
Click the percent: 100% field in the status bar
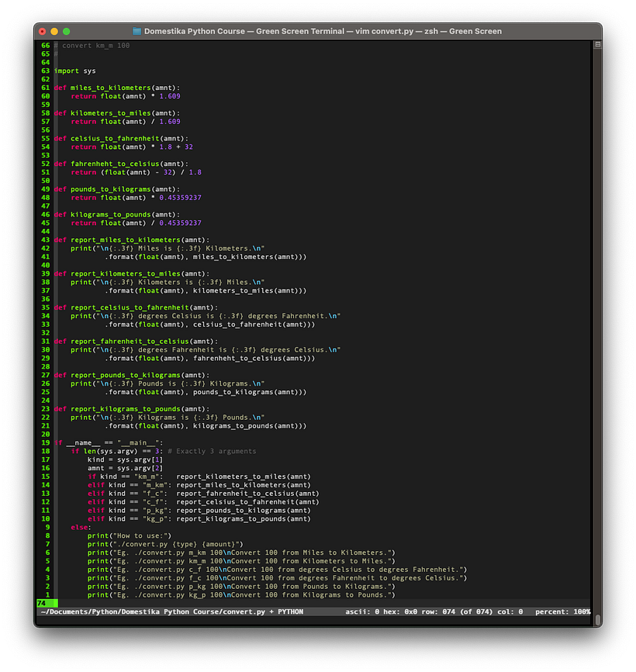[565, 612]
